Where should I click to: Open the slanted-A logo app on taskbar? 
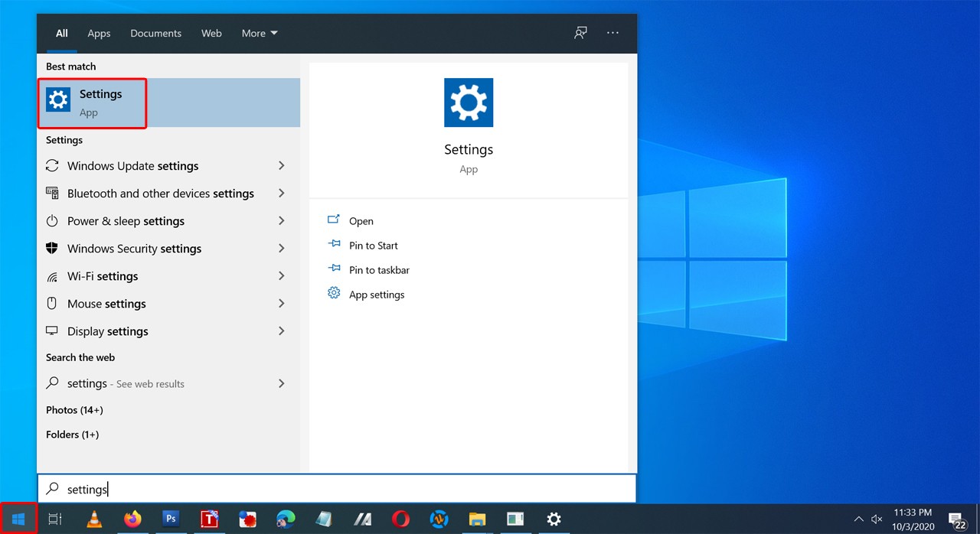362,519
